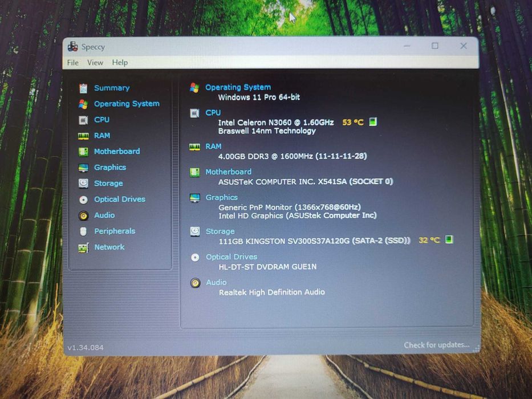
Task: Open Peripherals in the sidebar
Action: [115, 231]
